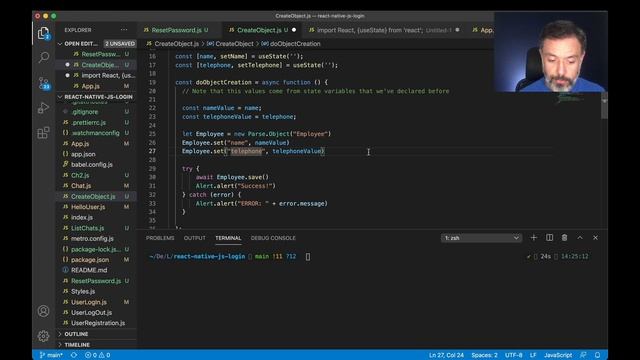This screenshot has height=360, width=640.
Task: Open the Manage gear icon
Action: tap(43, 336)
